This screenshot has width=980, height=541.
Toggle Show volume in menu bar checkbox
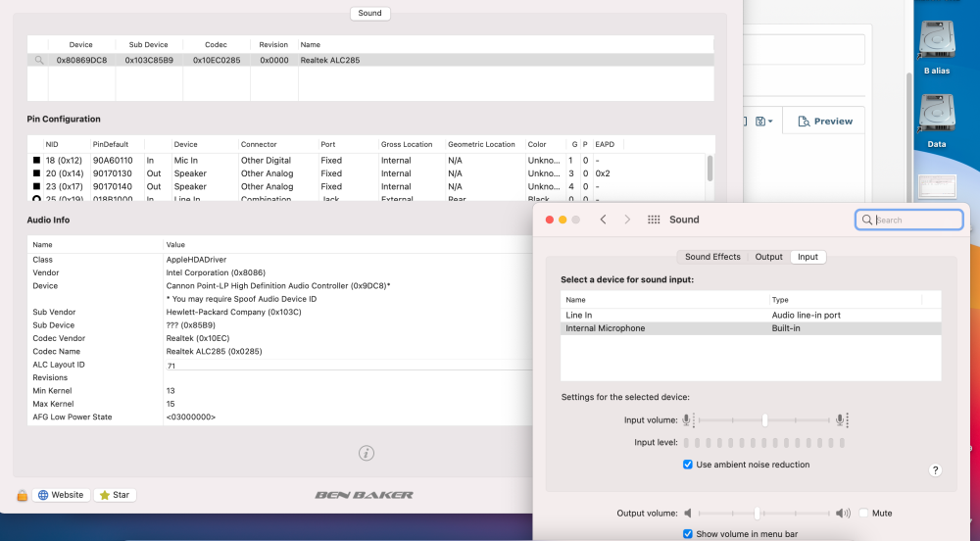[x=688, y=534]
